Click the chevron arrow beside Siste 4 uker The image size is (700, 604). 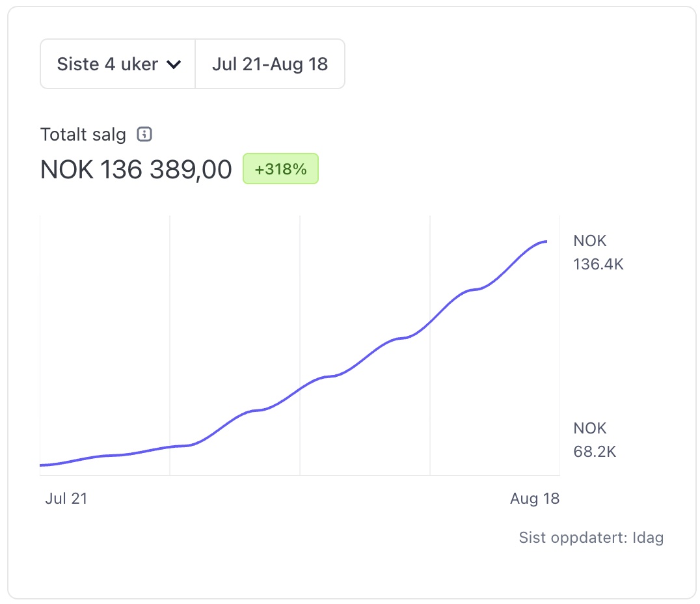point(173,64)
